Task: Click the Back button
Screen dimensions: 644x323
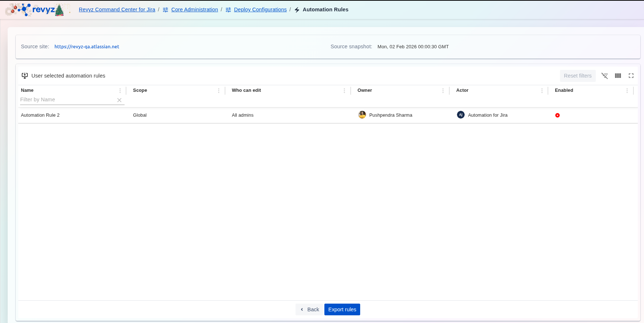Action: [309, 309]
